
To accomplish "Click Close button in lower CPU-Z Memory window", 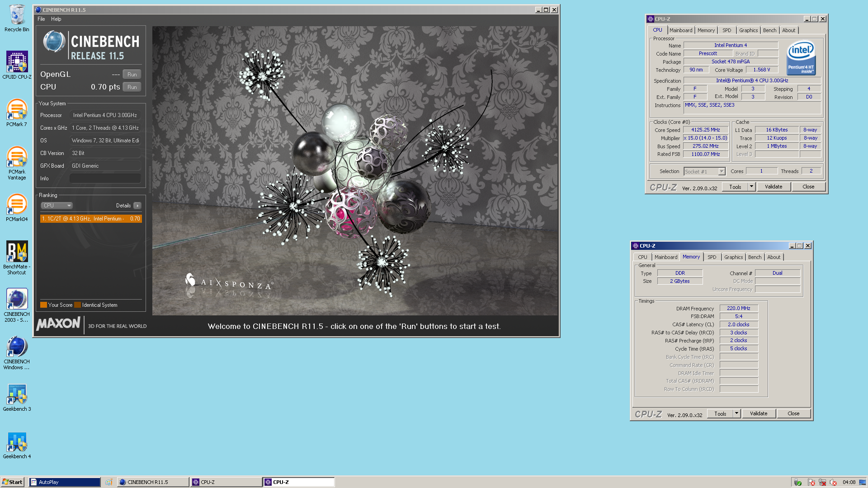I will [x=793, y=413].
